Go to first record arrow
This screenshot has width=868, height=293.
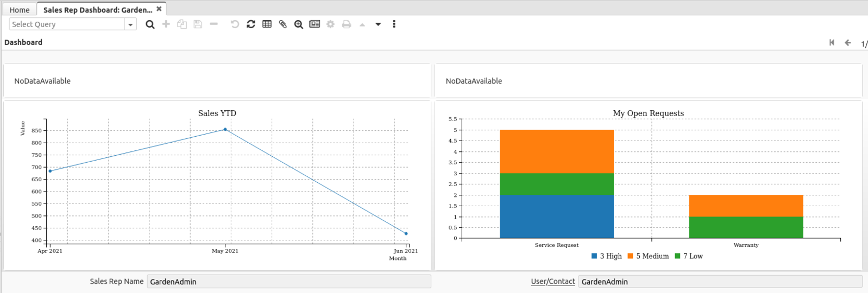[x=832, y=42]
